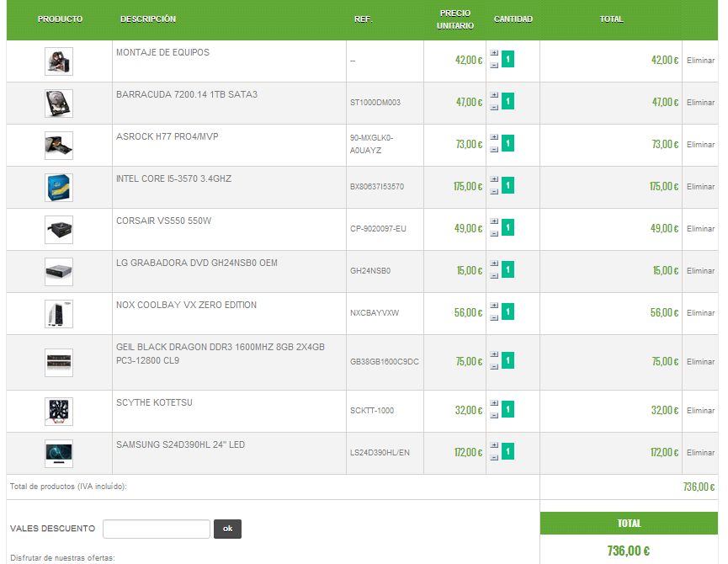This screenshot has width=728, height=564.
Task: Select reference text SCKTT-1000
Action: point(372,411)
